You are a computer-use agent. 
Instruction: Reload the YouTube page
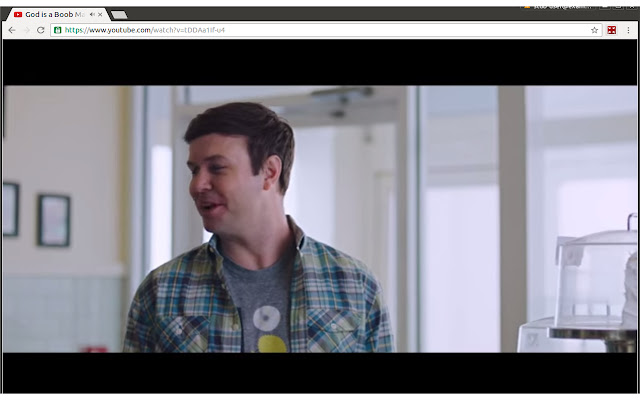40,30
